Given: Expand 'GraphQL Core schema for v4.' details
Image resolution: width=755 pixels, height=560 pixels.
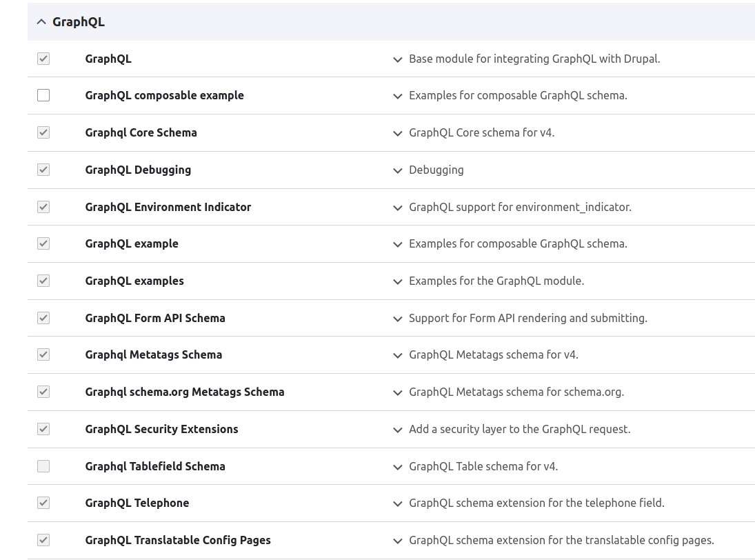Looking at the screenshot, I should click(398, 133).
